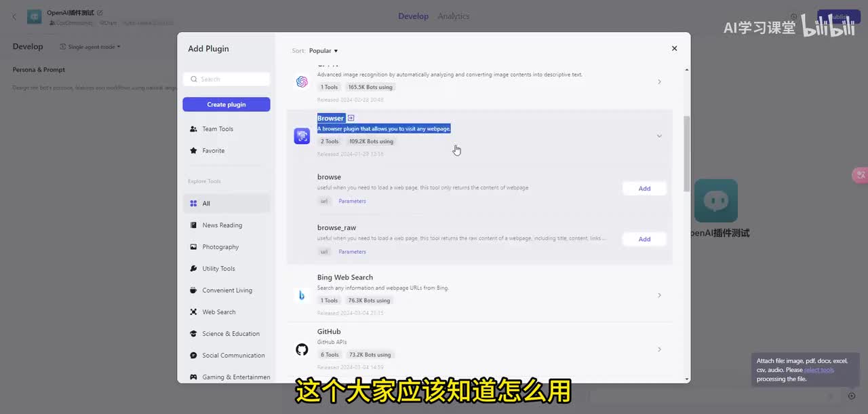Switch to the Develop tab

[x=413, y=16]
